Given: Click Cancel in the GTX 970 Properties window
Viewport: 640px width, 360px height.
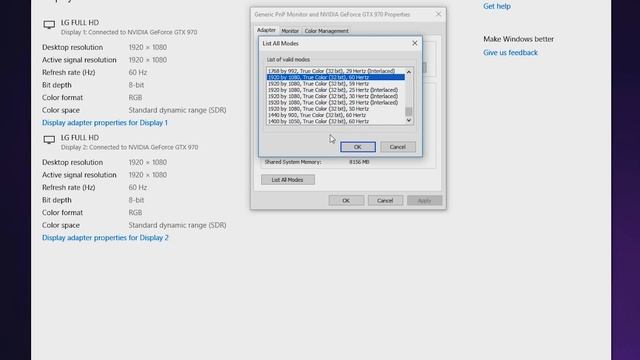Looking at the screenshot, I should [x=385, y=200].
